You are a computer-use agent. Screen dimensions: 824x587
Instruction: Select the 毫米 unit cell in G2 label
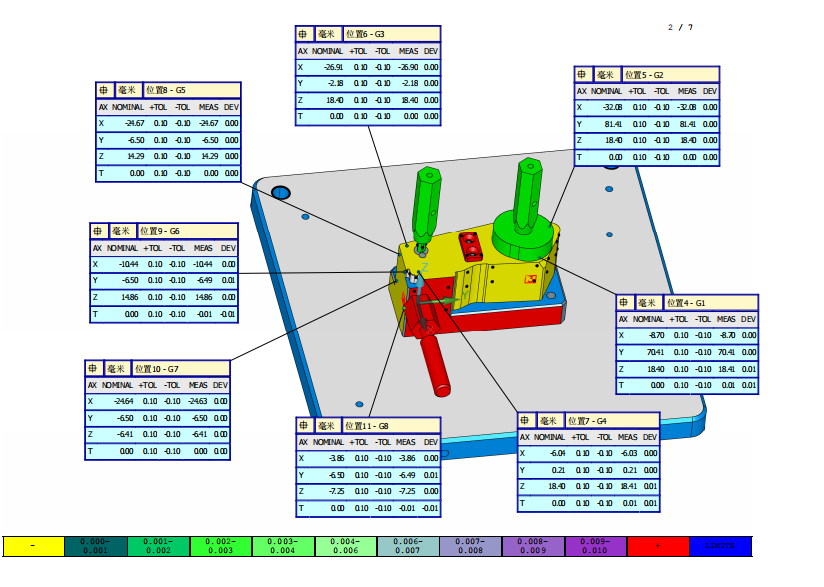pyautogui.click(x=606, y=74)
